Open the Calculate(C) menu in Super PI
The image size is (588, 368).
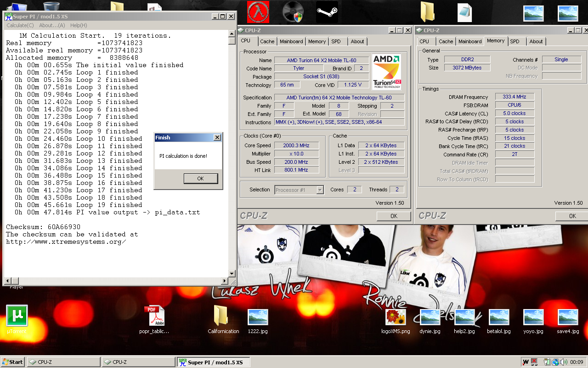pyautogui.click(x=20, y=25)
